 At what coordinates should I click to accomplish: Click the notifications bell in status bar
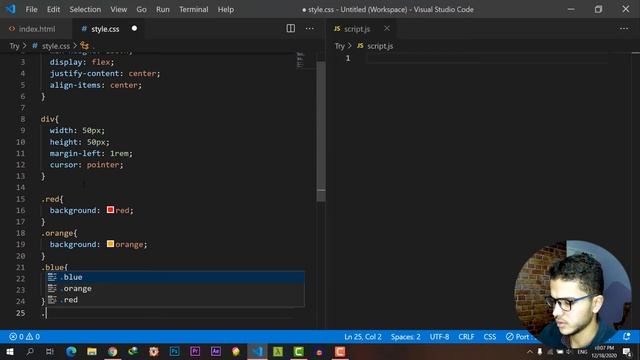tap(627, 337)
